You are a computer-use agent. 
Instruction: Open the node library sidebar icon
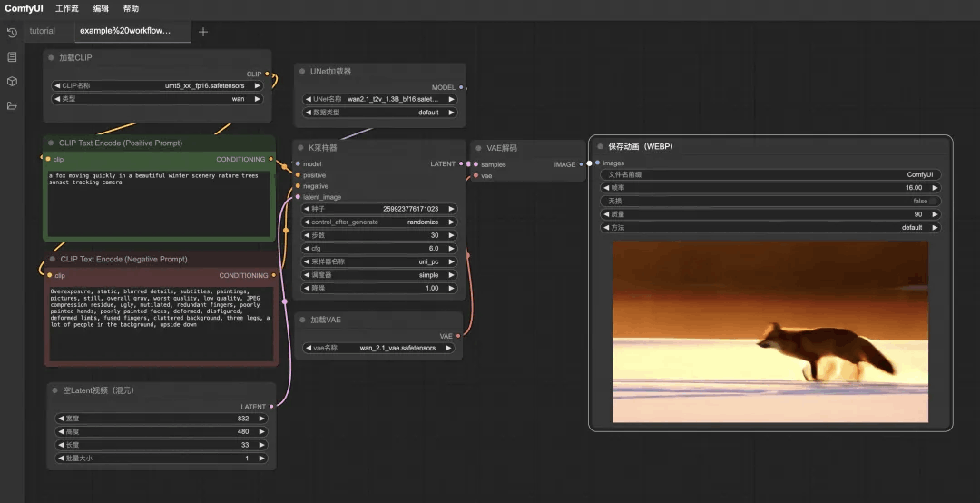(x=11, y=57)
